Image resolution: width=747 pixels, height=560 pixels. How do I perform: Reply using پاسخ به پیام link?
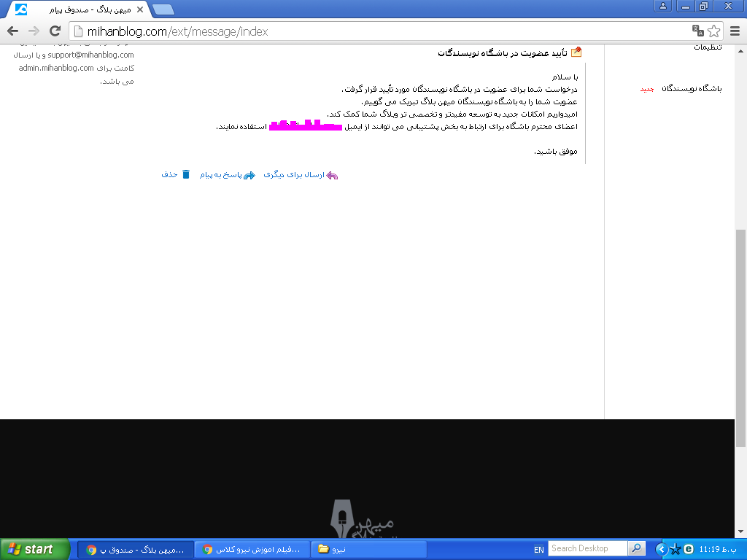click(221, 175)
